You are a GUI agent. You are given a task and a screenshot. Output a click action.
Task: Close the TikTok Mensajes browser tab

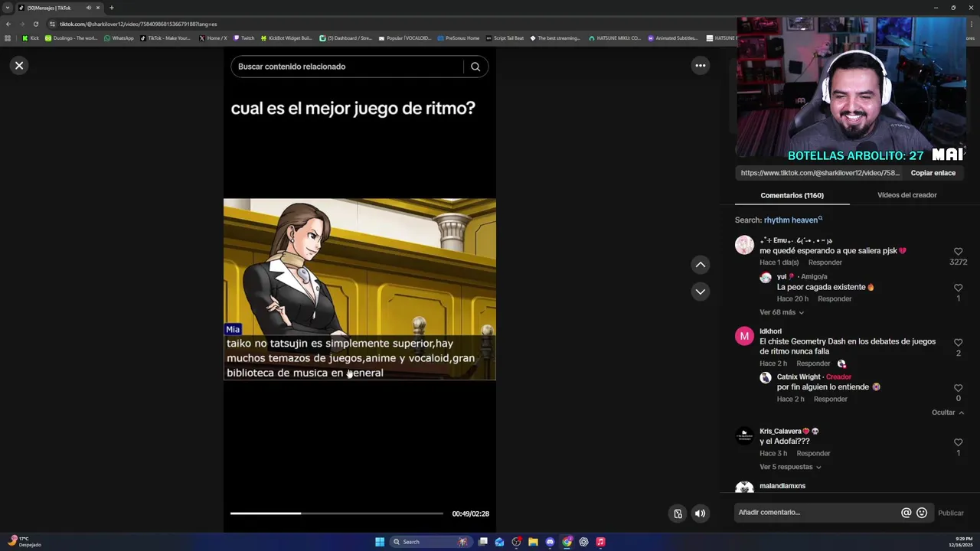tap(98, 8)
